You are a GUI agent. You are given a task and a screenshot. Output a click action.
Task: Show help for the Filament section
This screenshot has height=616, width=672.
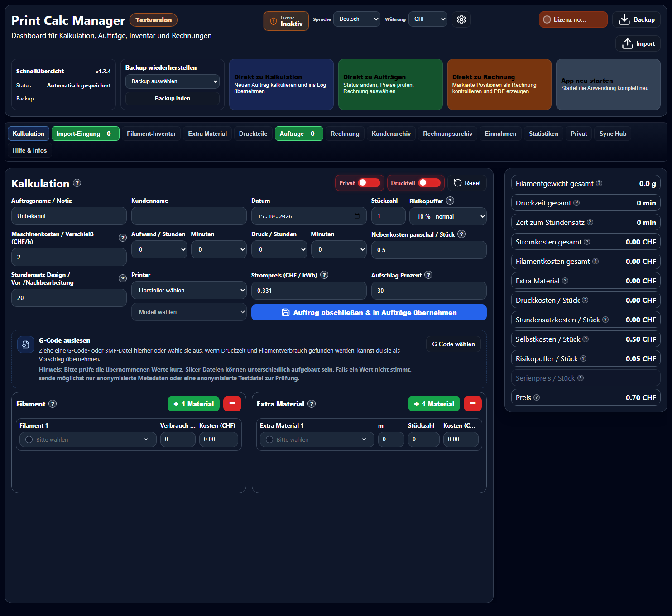click(53, 404)
